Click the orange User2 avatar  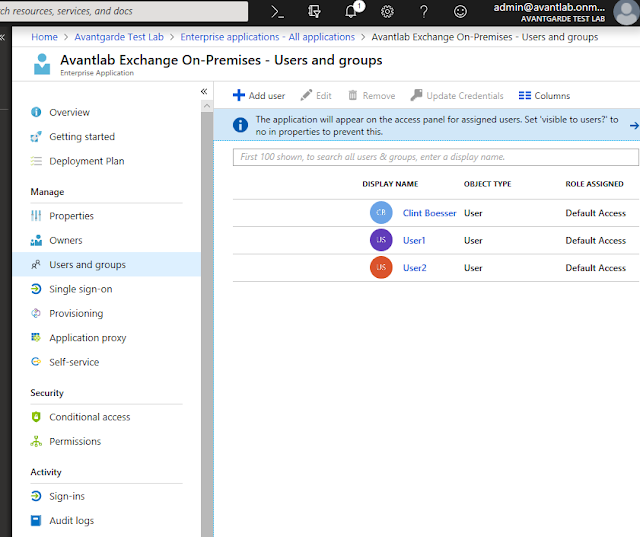click(381, 267)
